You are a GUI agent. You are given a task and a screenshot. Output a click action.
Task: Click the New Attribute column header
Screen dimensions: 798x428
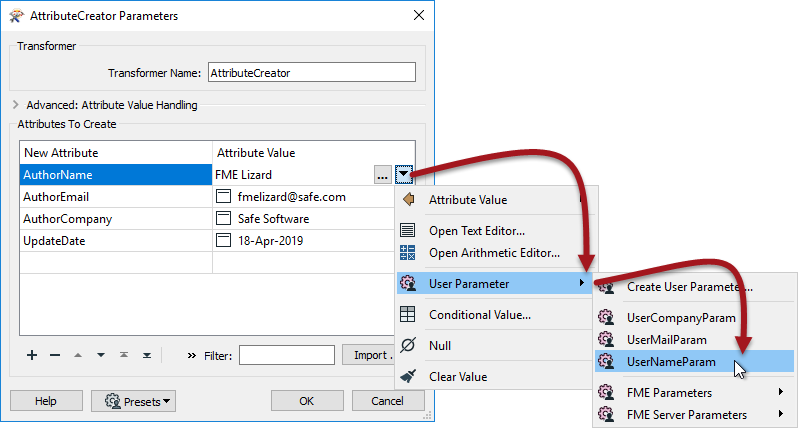tap(116, 153)
